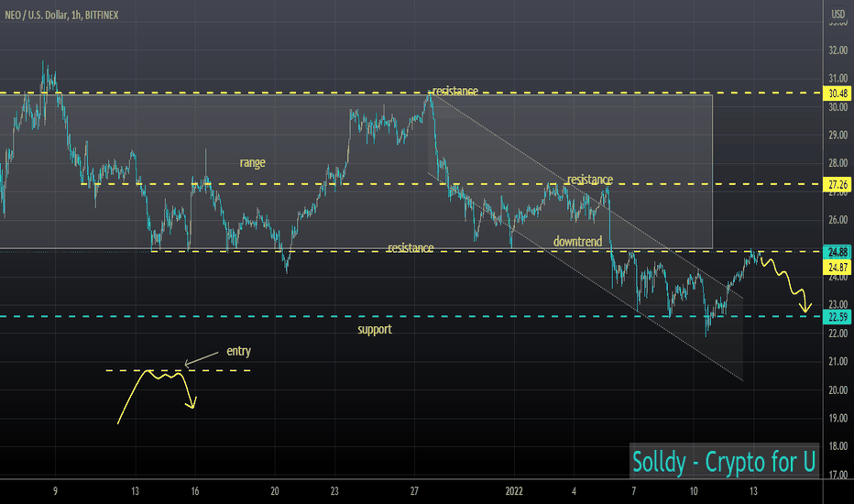Select "resistance" label beside the 27.26 line
The width and height of the screenshot is (854, 504).
pyautogui.click(x=590, y=180)
